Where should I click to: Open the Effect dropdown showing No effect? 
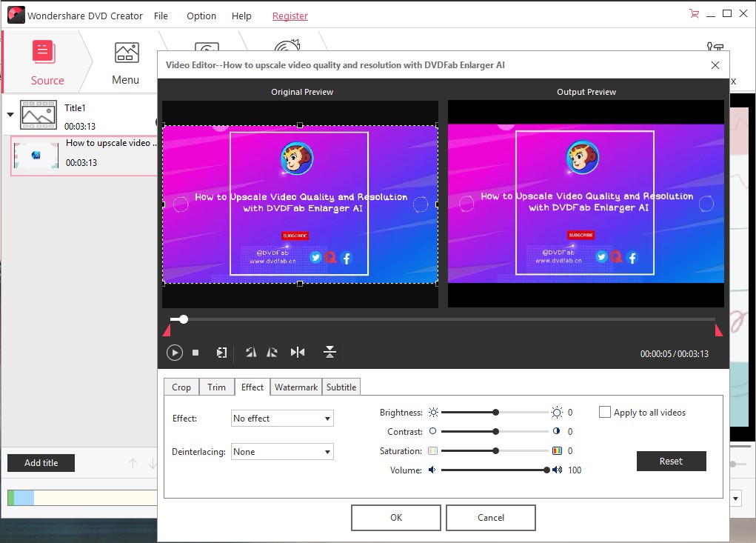pyautogui.click(x=281, y=418)
